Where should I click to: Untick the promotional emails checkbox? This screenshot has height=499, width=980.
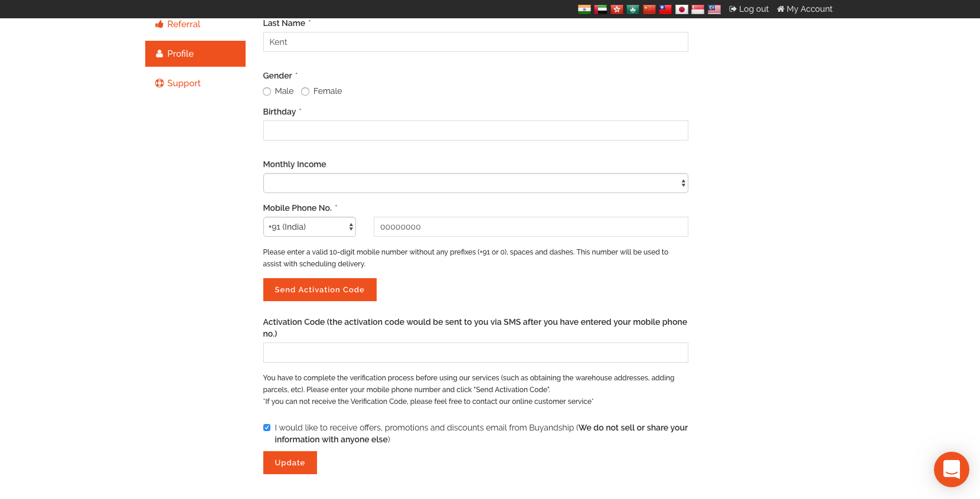tap(267, 428)
